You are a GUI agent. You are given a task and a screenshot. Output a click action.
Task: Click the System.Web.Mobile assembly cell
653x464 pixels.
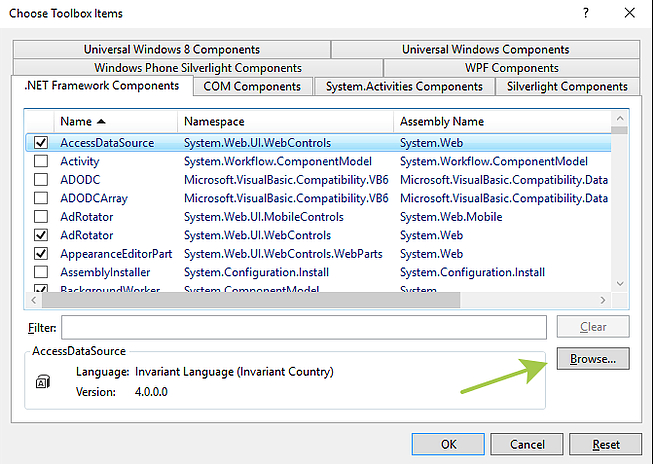[451, 217]
